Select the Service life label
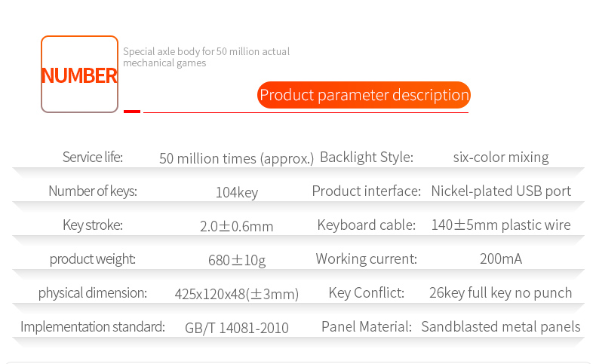Viewport: 596px width, 364px height. pyautogui.click(x=92, y=158)
